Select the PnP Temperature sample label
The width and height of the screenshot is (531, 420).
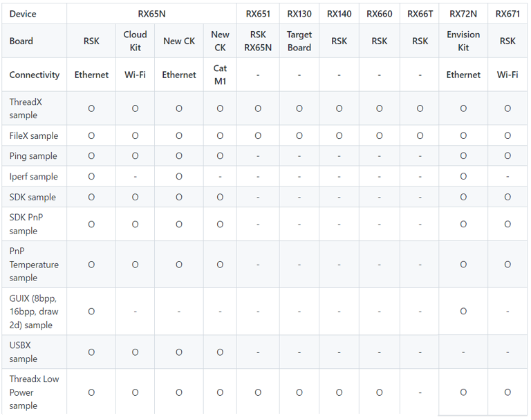[34, 265]
